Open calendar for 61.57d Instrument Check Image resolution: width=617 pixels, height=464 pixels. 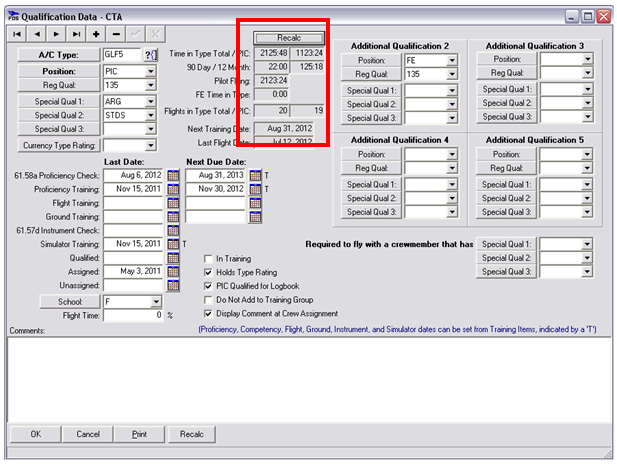coord(173,231)
